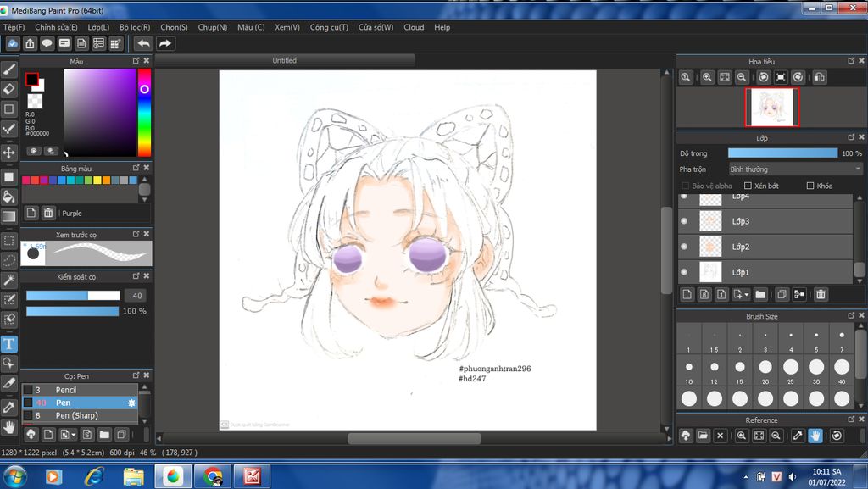Select the Hand tool in left toolbar
Image resolution: width=868 pixels, height=489 pixels.
(x=8, y=427)
